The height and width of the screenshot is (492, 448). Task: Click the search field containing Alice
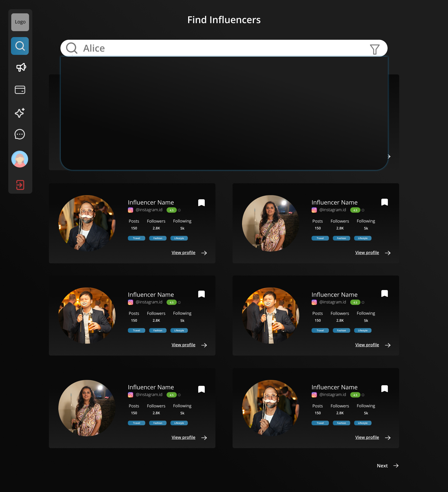224,48
